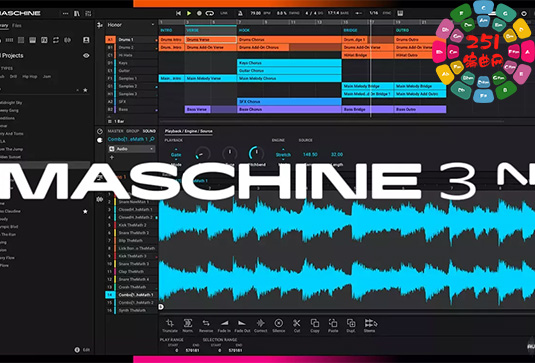
Task: Adjust the Pitchbend knob
Action: point(256,153)
